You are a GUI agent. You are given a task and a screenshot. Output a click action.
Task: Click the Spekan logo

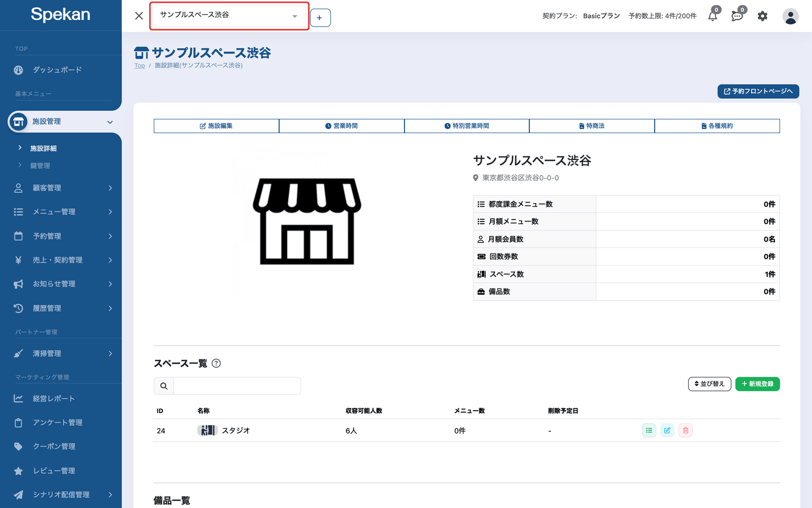(60, 14)
